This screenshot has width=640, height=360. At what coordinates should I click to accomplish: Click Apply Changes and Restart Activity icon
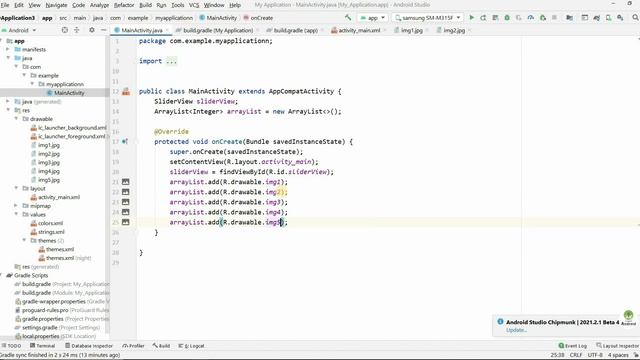coord(483,18)
